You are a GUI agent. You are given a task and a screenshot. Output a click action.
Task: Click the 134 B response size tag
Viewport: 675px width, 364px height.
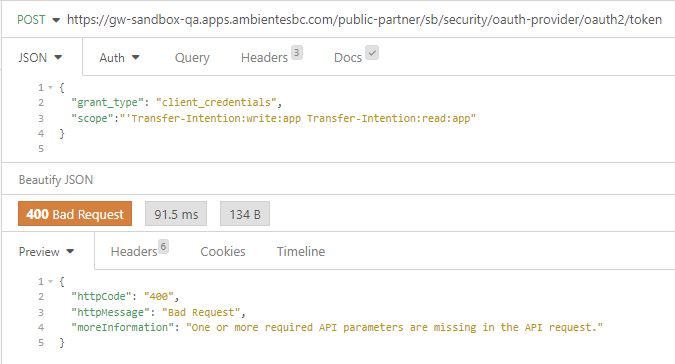click(x=245, y=214)
